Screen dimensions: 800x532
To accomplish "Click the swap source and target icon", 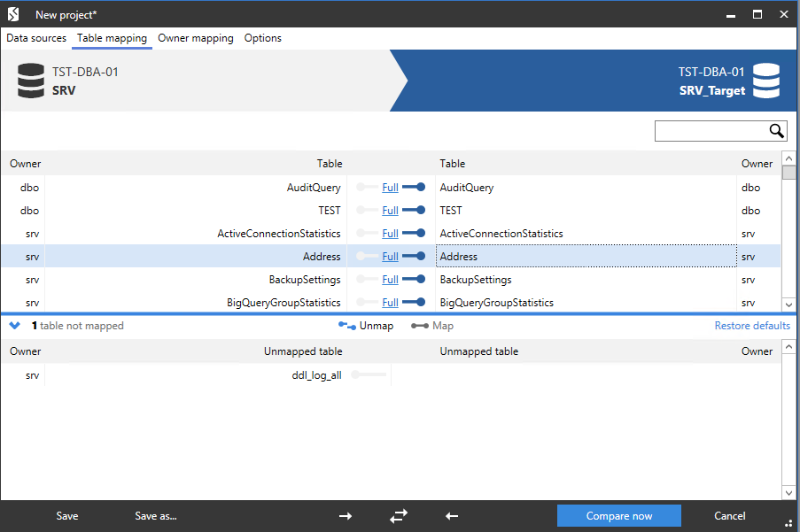I will 399,516.
